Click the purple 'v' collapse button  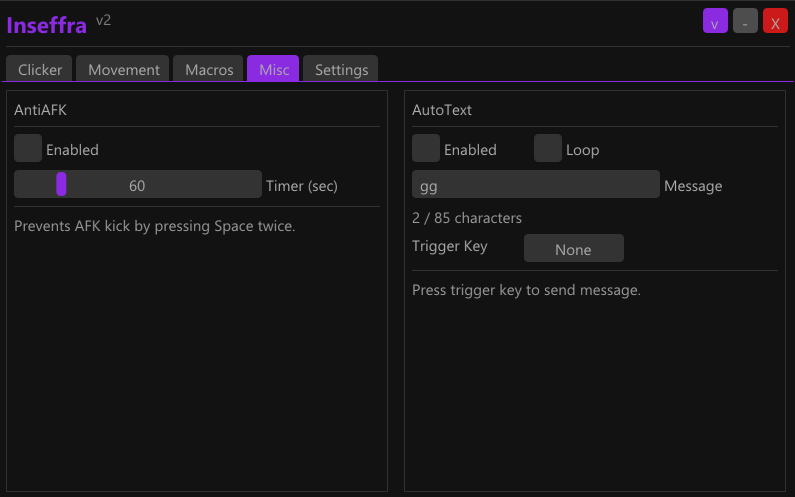pyautogui.click(x=715, y=21)
